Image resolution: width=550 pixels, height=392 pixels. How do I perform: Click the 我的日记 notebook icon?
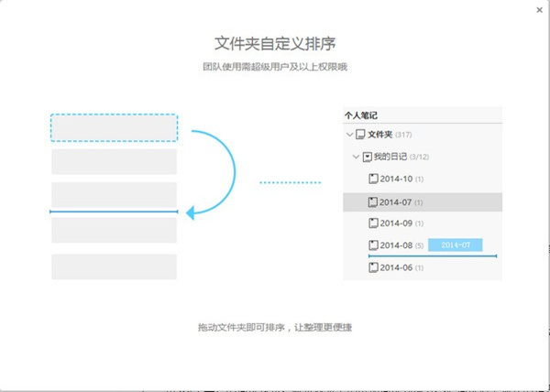coord(367,158)
